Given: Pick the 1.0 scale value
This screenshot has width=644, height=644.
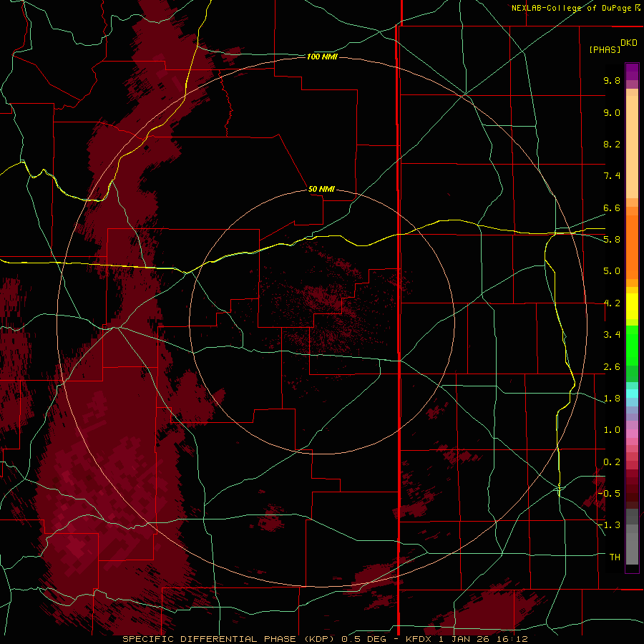Looking at the screenshot, I should click(x=612, y=430).
